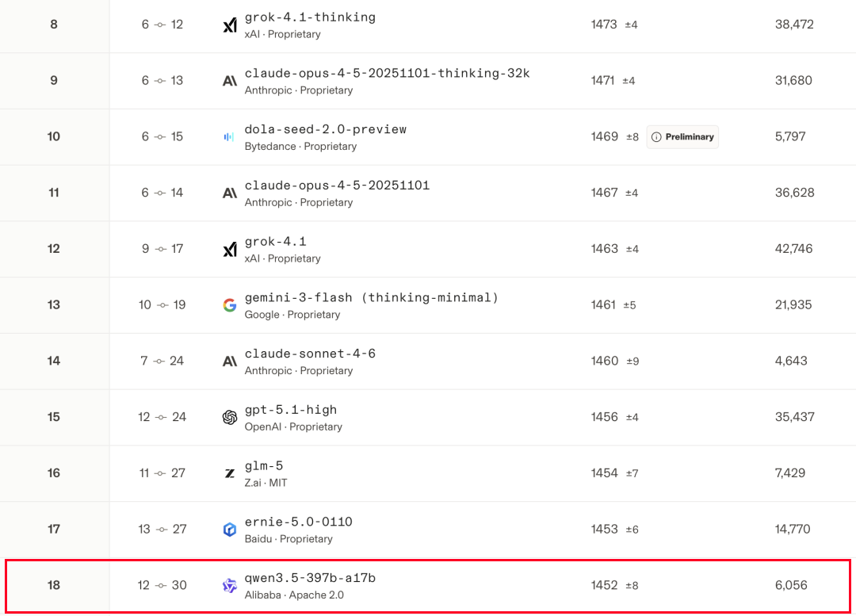Click the vote count 35,437 for gpt-5.1-high

point(795,417)
